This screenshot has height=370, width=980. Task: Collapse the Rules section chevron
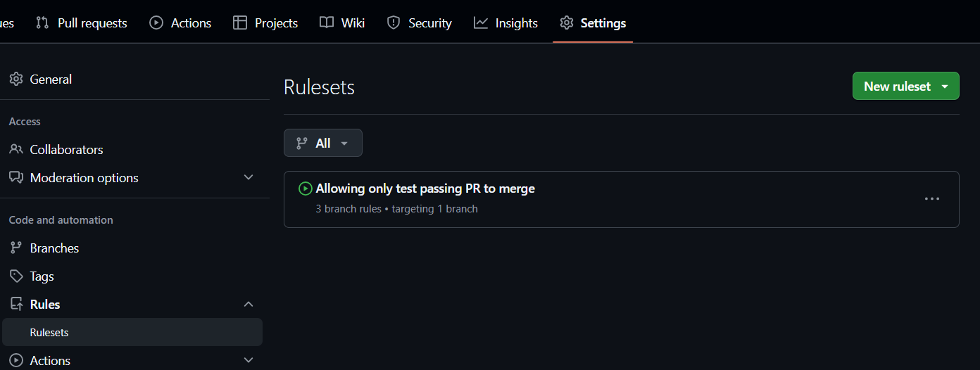click(x=249, y=304)
